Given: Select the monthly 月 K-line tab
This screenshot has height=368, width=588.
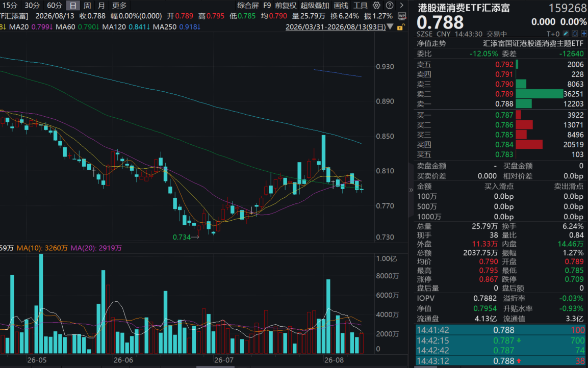Looking at the screenshot, I should (x=101, y=5).
